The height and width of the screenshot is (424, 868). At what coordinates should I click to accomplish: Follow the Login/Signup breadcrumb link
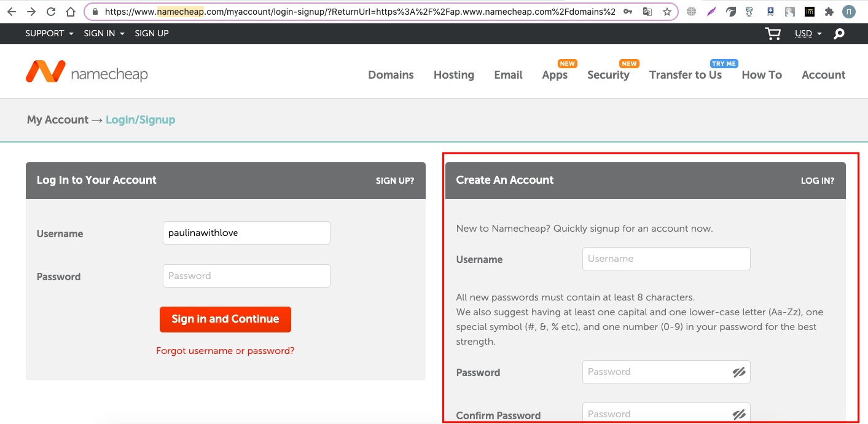pyautogui.click(x=141, y=120)
